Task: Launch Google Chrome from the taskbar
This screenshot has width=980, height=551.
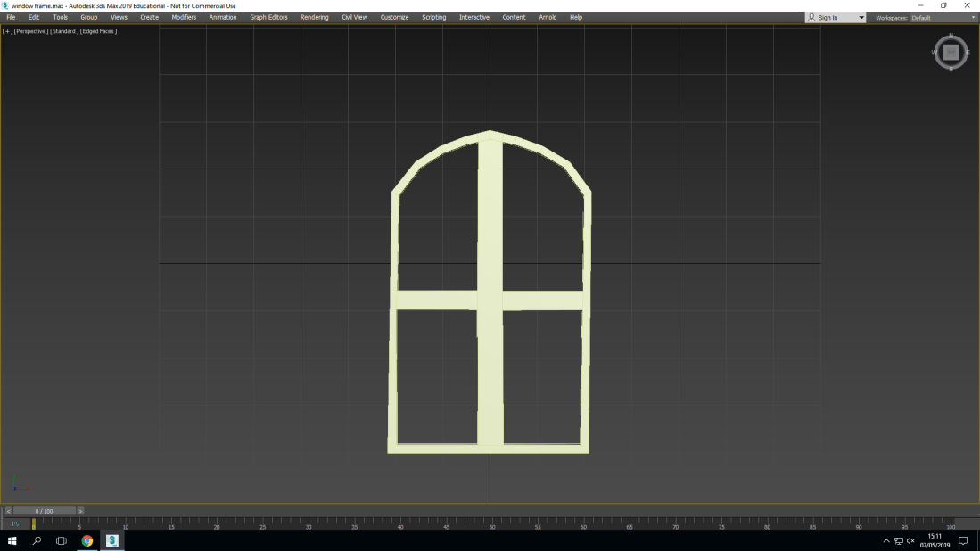Action: pyautogui.click(x=87, y=540)
